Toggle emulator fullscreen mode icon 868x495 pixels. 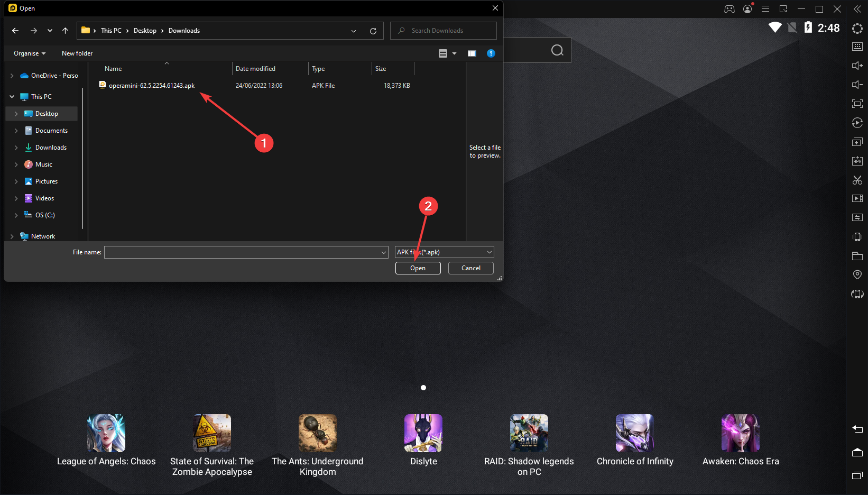(857, 104)
